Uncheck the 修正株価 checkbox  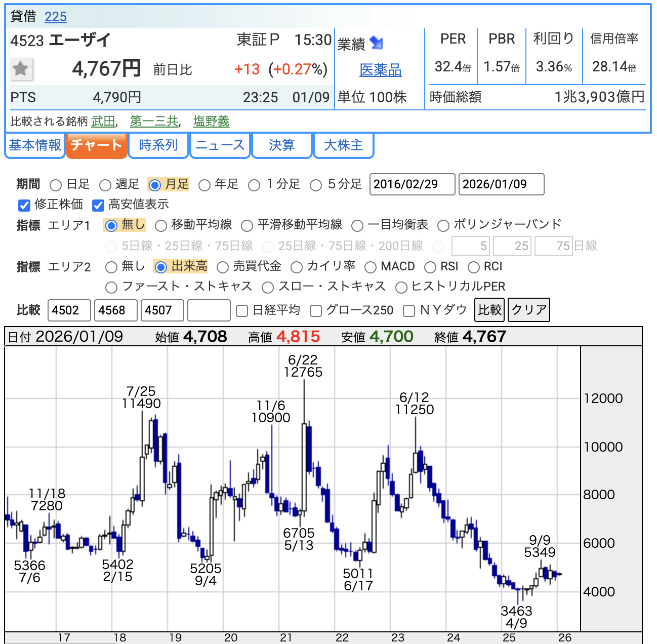(x=24, y=205)
